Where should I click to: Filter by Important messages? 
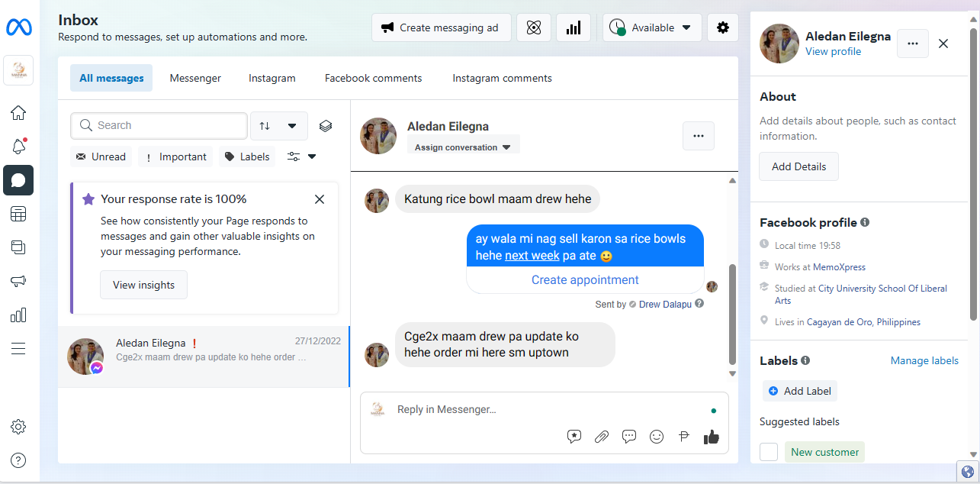pos(175,156)
